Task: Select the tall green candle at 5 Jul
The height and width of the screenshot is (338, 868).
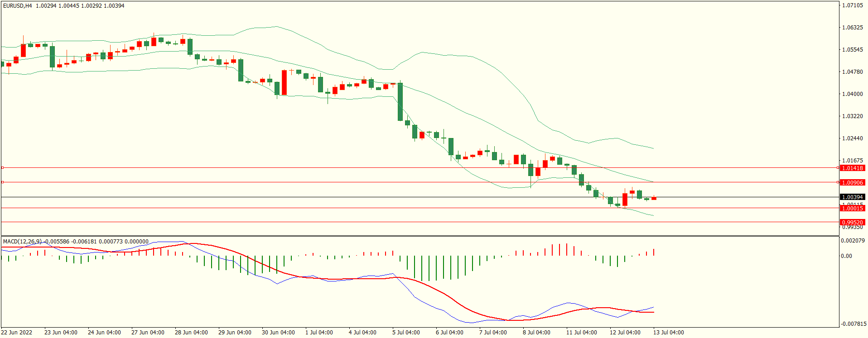Action: pos(400,102)
